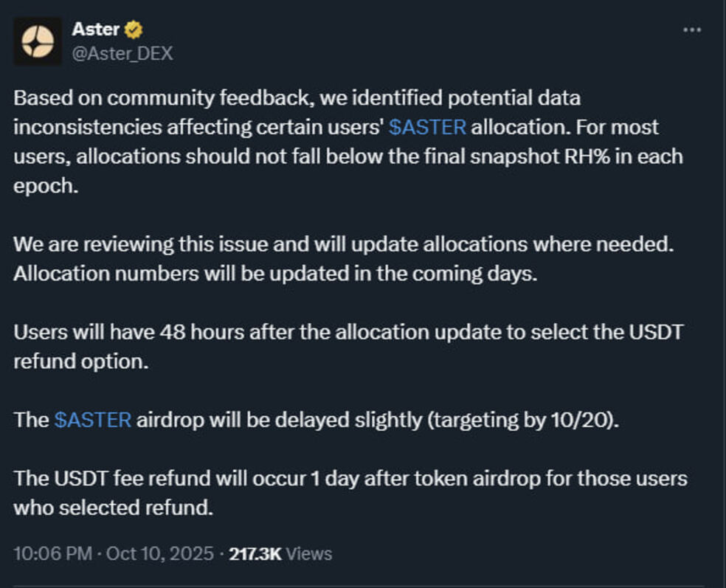Click the $ASTER cashtag before 'airdrop'
726x588 pixels.
tap(93, 420)
